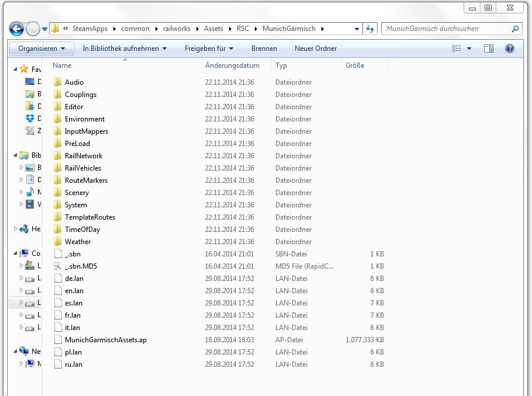The image size is (532, 396).
Task: Click Assets in the address breadcrumb
Action: 213,29
